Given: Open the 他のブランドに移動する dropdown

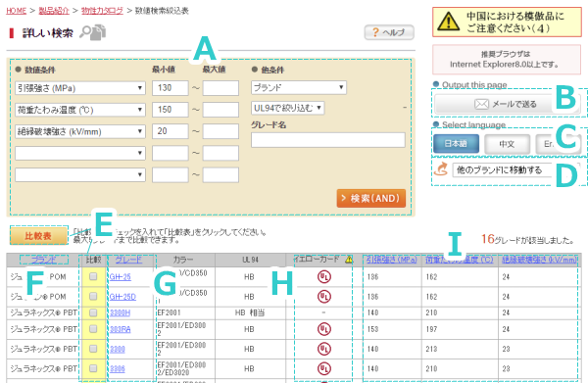Looking at the screenshot, I should click(516, 169).
